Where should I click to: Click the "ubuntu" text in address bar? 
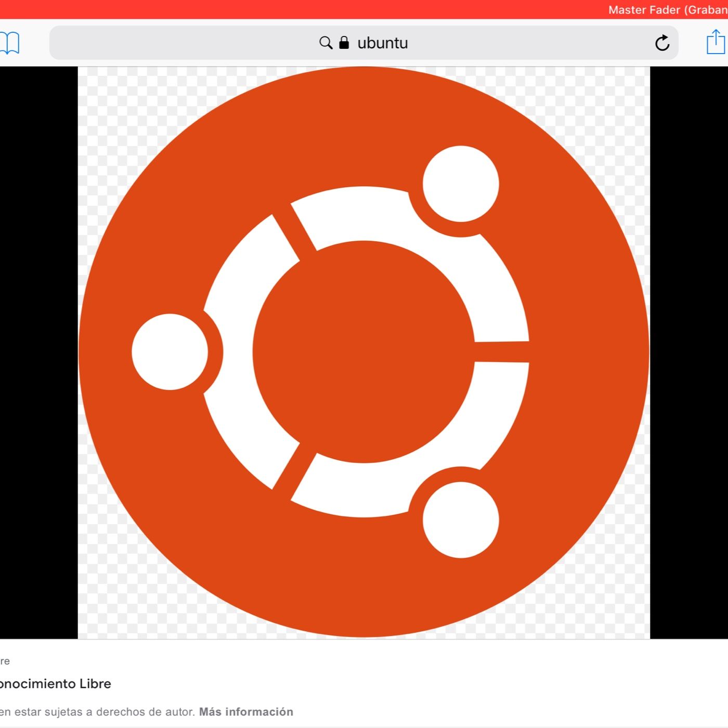382,43
